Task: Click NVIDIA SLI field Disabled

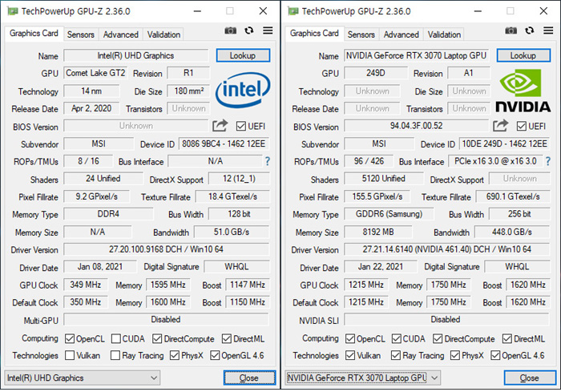Action: (446, 319)
